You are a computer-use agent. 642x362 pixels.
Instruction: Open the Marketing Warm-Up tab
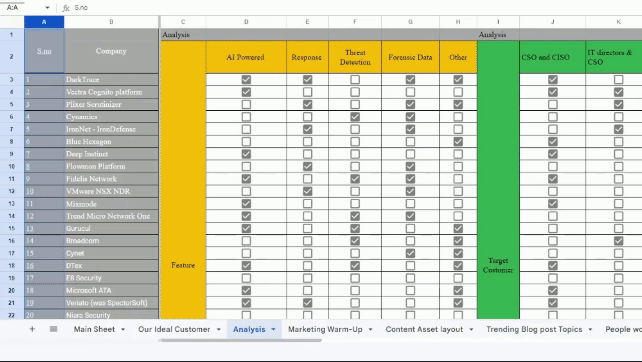pyautogui.click(x=325, y=329)
